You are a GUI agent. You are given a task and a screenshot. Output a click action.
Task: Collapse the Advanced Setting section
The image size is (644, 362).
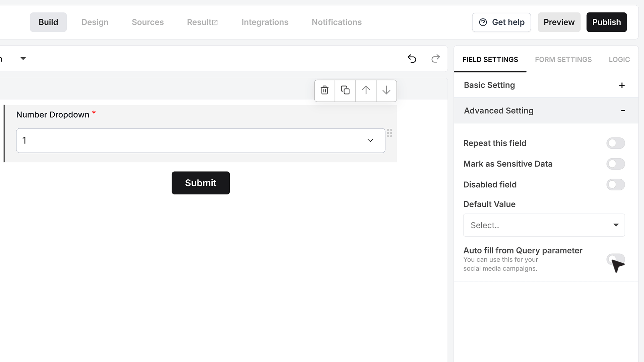(546, 111)
